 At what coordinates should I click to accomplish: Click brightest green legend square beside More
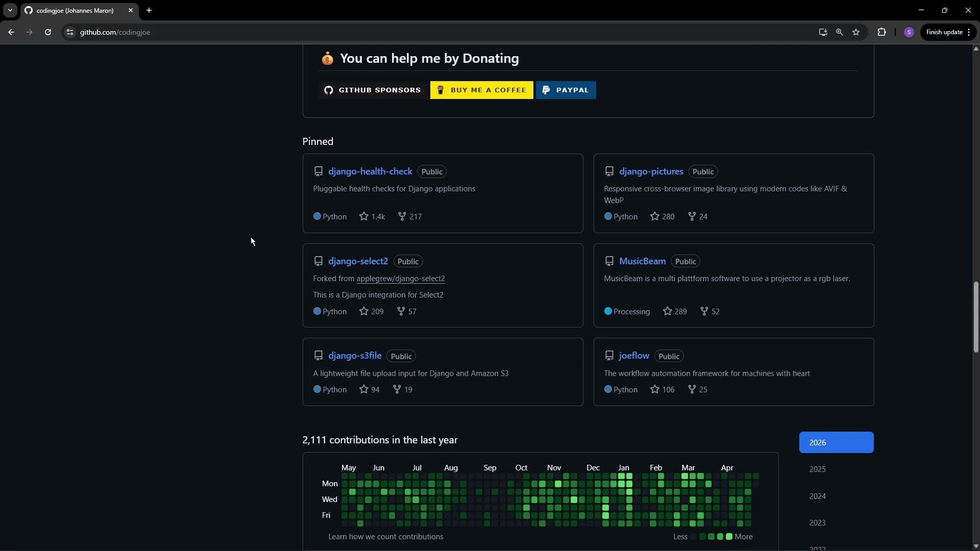729,537
